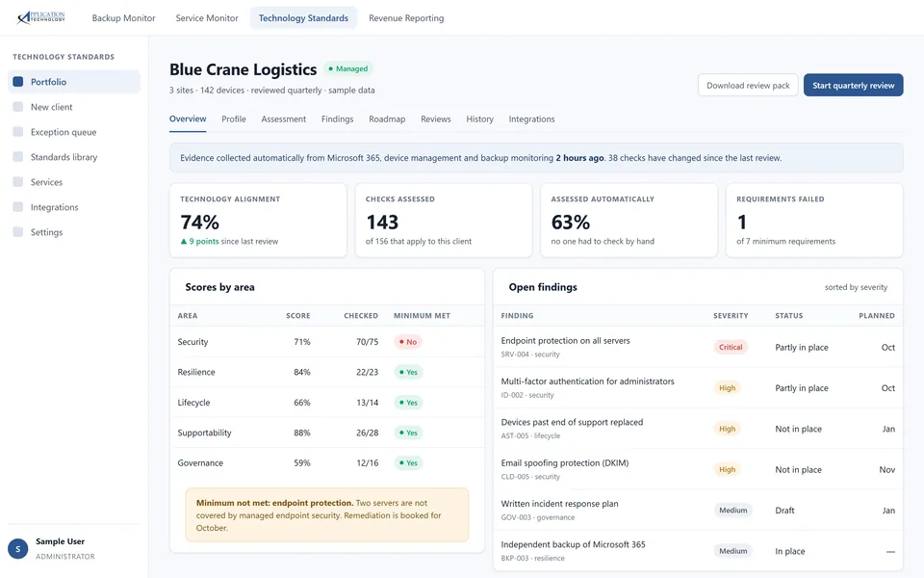
Task: Click the New client sidebar icon
Action: pos(18,107)
